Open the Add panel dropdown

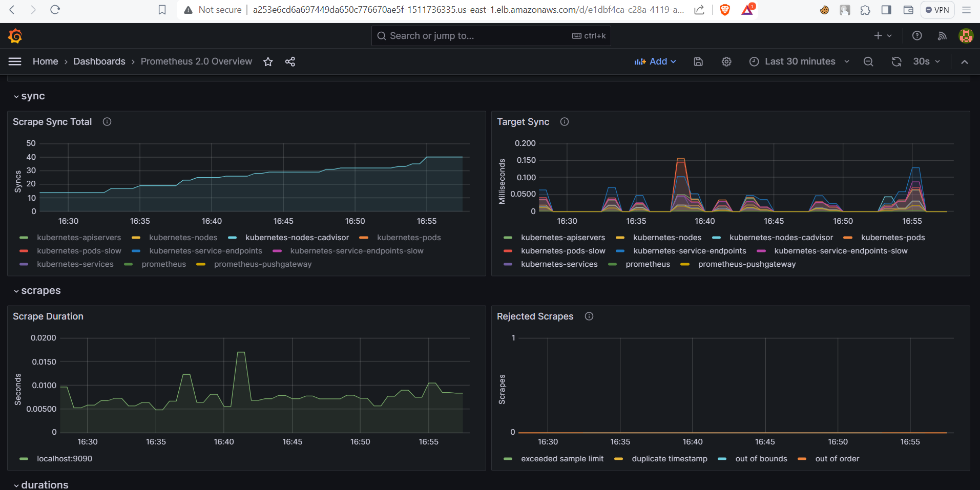655,61
